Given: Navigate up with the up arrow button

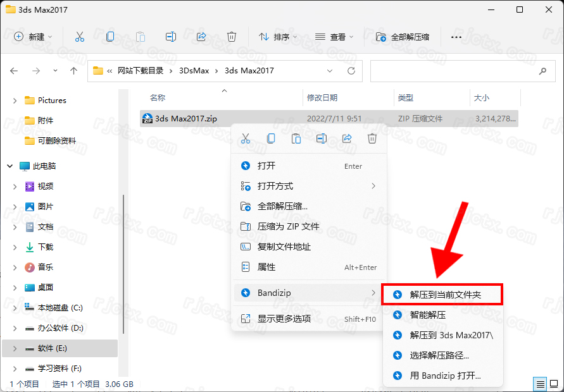Looking at the screenshot, I should (74, 71).
